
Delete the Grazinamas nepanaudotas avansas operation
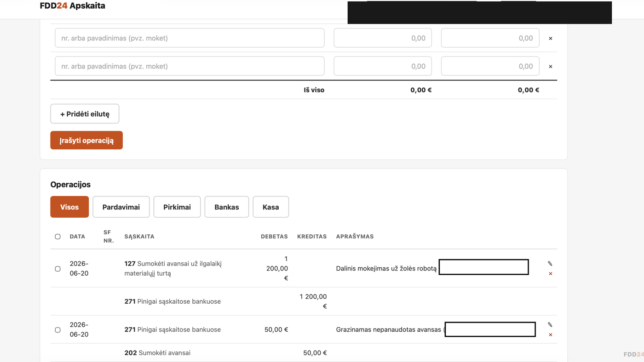551,335
